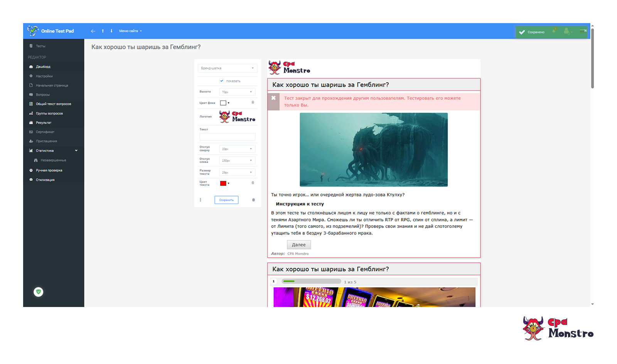Go to Тесты in sidebar
617x364 pixels.
54,46
